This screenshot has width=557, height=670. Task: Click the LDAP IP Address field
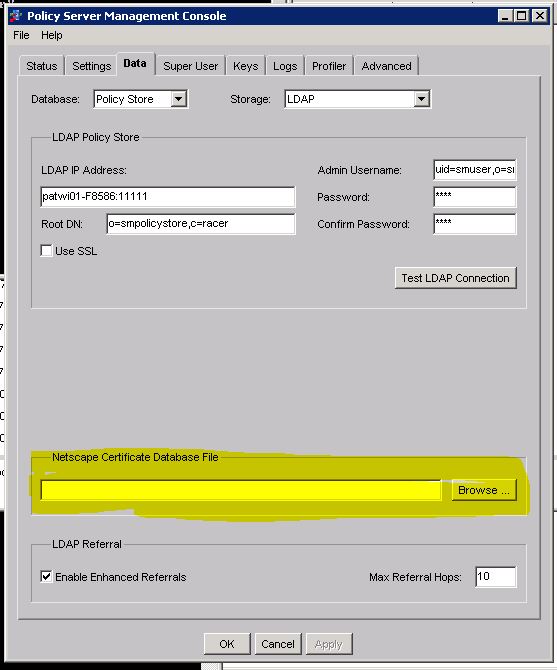[x=167, y=197]
